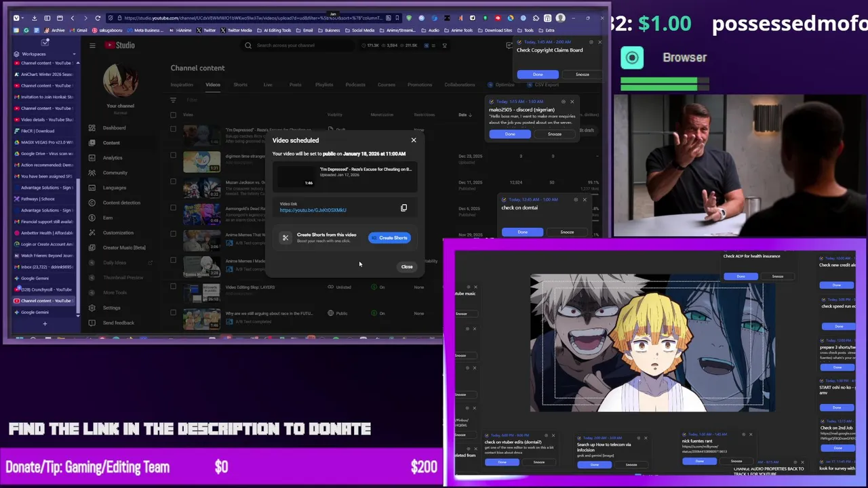Viewport: 868px width, 488px height.
Task: Switch to AniChart: Winter 2026 browser tab
Action: pos(44,75)
